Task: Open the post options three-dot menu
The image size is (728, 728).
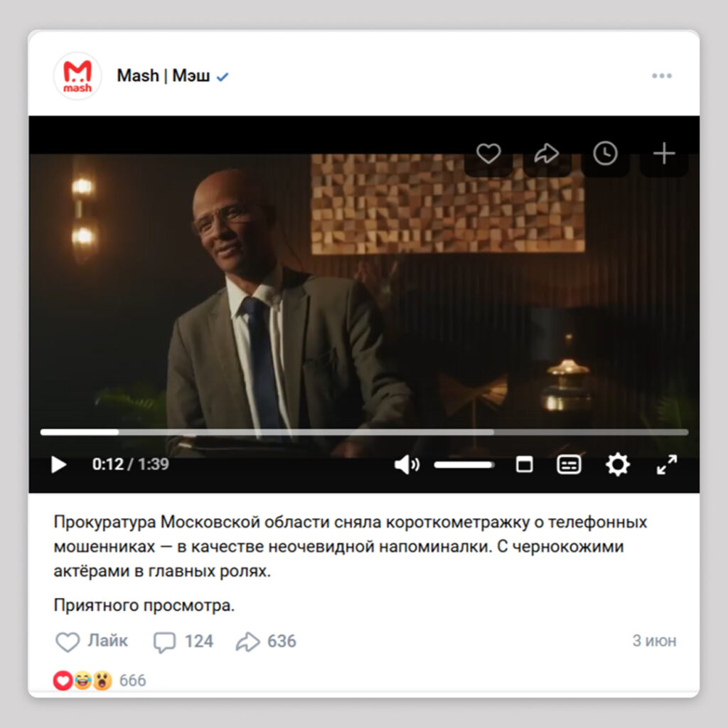Action: pos(662,75)
